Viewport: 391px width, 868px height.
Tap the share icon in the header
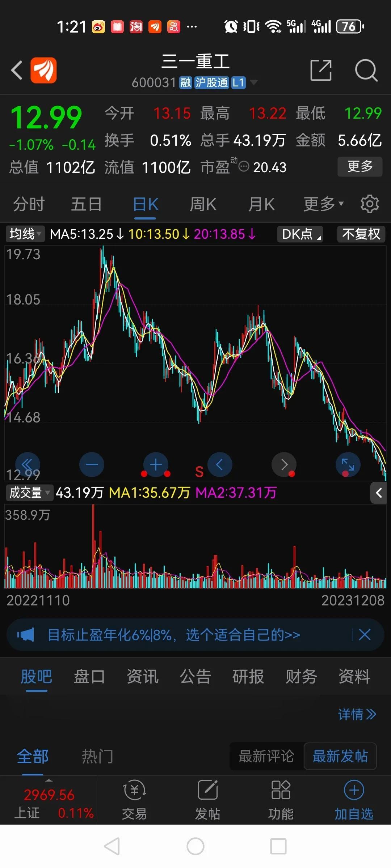[x=321, y=70]
